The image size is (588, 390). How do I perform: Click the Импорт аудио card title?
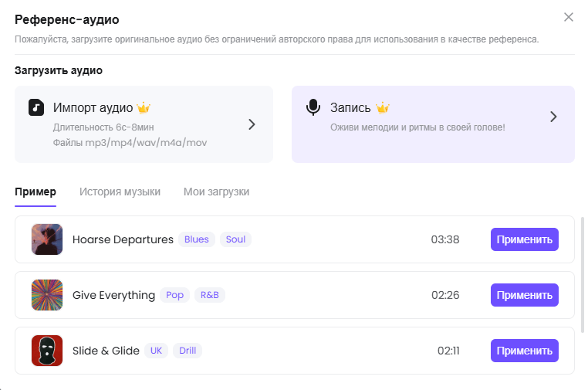[93, 107]
